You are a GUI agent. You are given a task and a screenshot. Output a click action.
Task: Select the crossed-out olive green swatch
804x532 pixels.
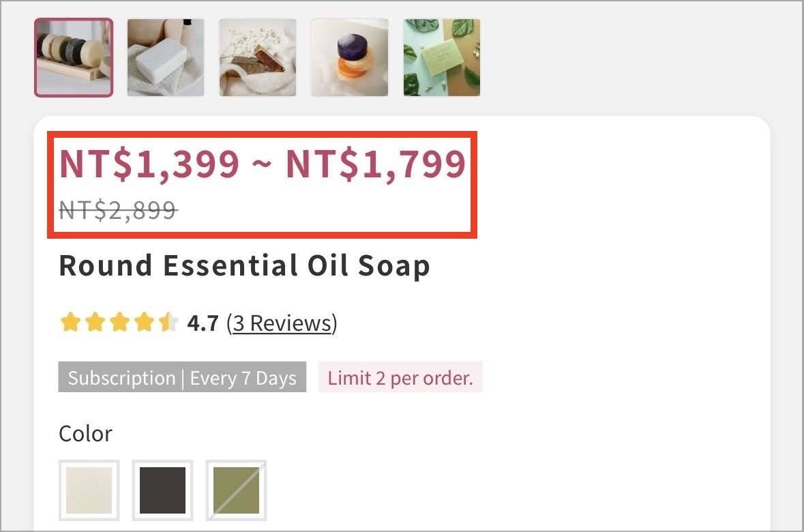(x=236, y=490)
